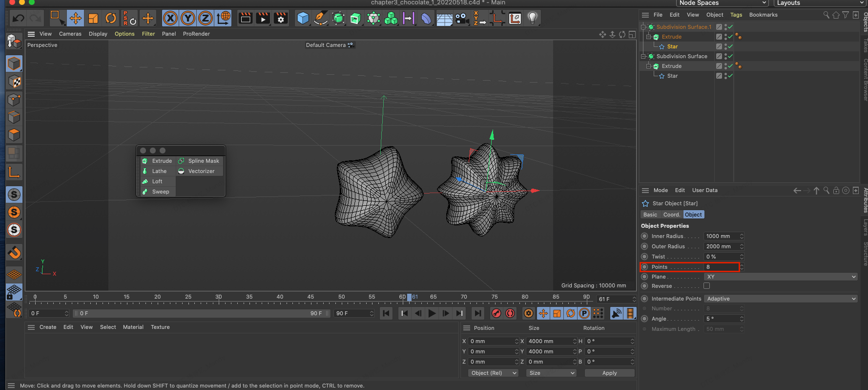The height and width of the screenshot is (390, 868).
Task: Add a Cube primitive object
Action: tap(303, 19)
